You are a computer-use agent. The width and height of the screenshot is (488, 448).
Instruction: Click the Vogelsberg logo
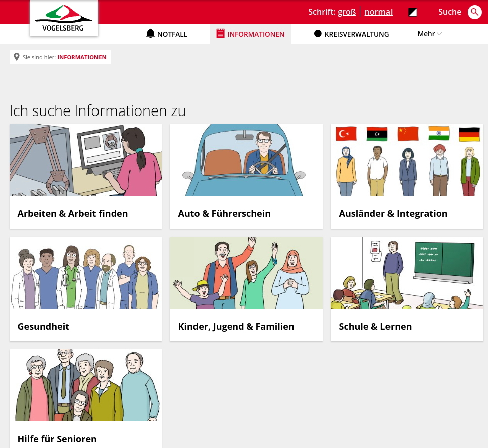click(x=64, y=18)
